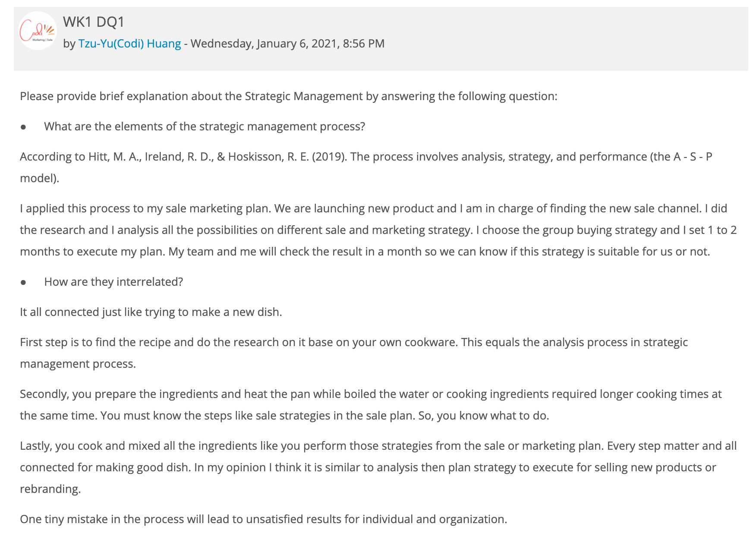Click the final sentence 'One tiny mistake'
This screenshot has width=756, height=549.
(264, 519)
